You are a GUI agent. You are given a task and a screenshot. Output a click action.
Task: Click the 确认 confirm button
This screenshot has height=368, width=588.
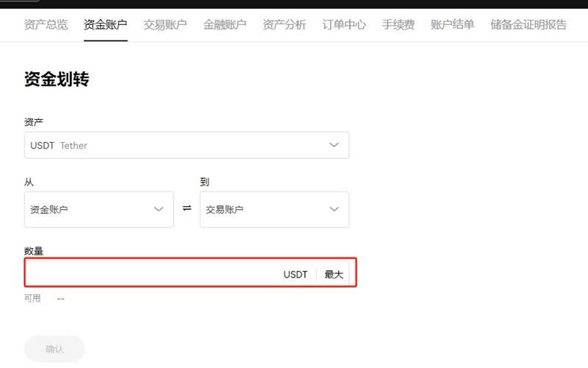[54, 349]
